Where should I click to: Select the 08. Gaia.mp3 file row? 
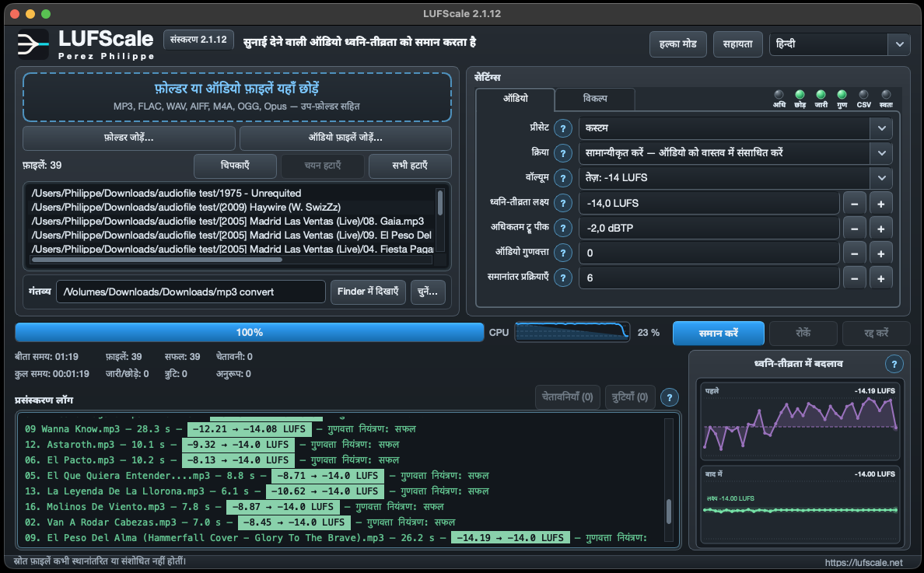(233, 222)
